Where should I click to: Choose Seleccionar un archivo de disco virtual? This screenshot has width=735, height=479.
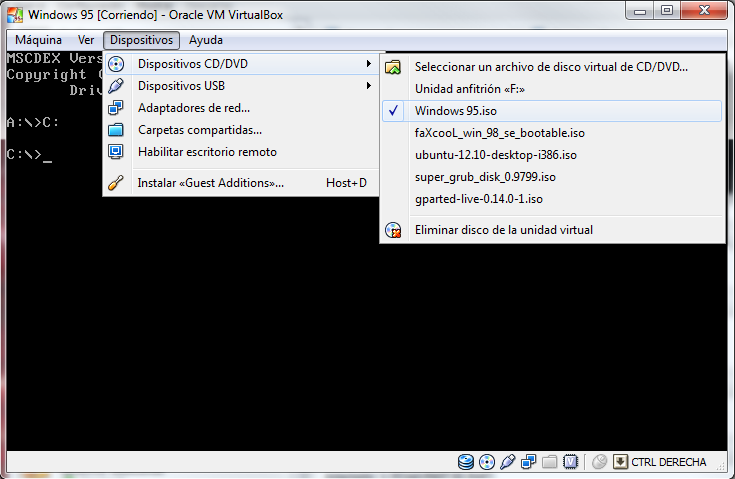tap(552, 67)
